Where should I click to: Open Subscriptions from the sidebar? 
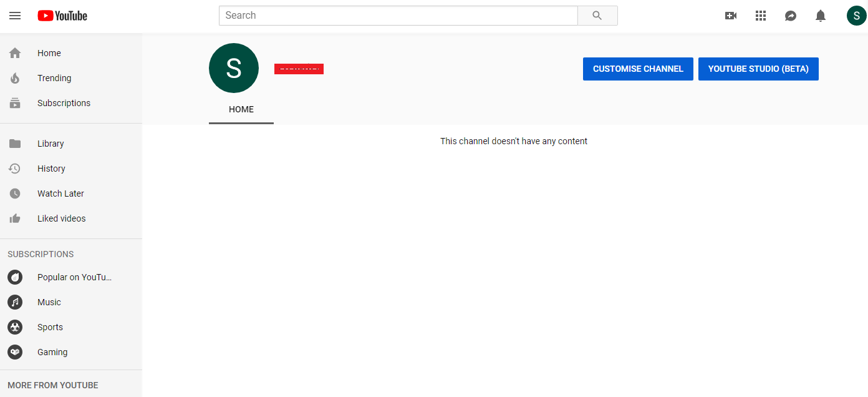click(71, 103)
